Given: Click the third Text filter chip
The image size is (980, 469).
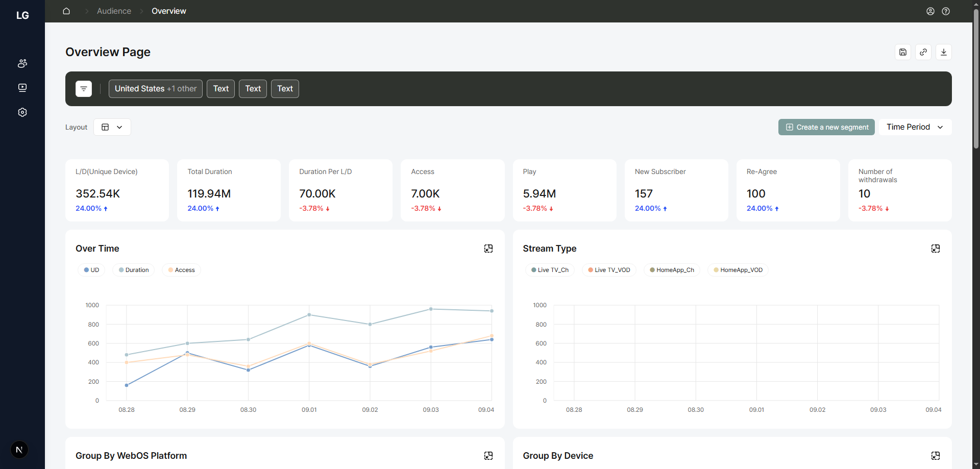Looking at the screenshot, I should [285, 89].
